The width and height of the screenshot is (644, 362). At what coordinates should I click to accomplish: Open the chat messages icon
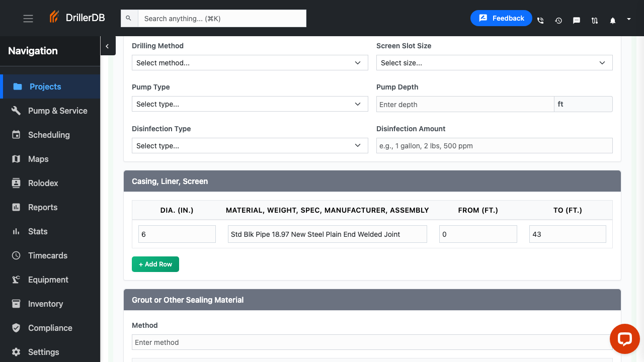pyautogui.click(x=577, y=21)
